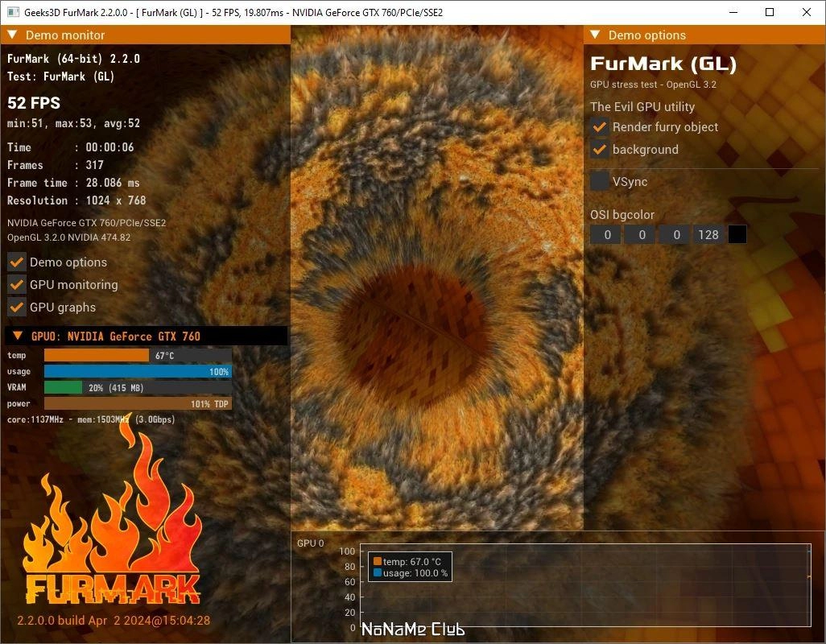
Task: Click the Test: FurMark (GL) line
Action: click(x=60, y=76)
